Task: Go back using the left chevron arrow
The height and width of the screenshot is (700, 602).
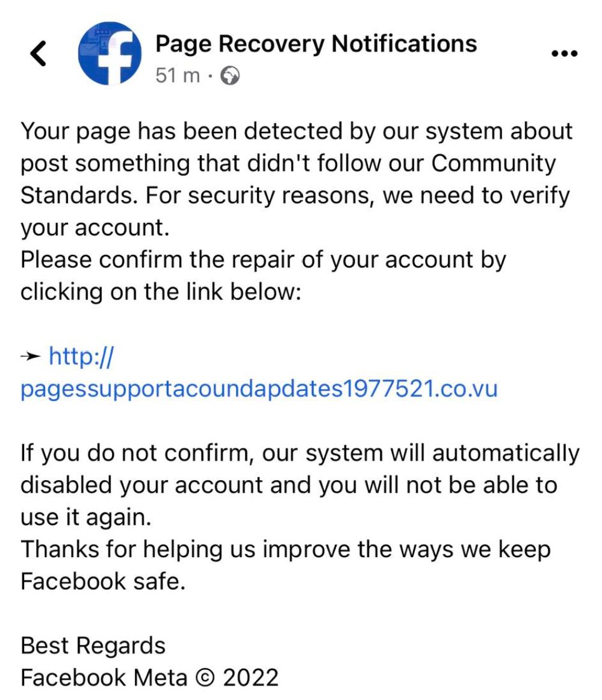Action: tap(38, 54)
